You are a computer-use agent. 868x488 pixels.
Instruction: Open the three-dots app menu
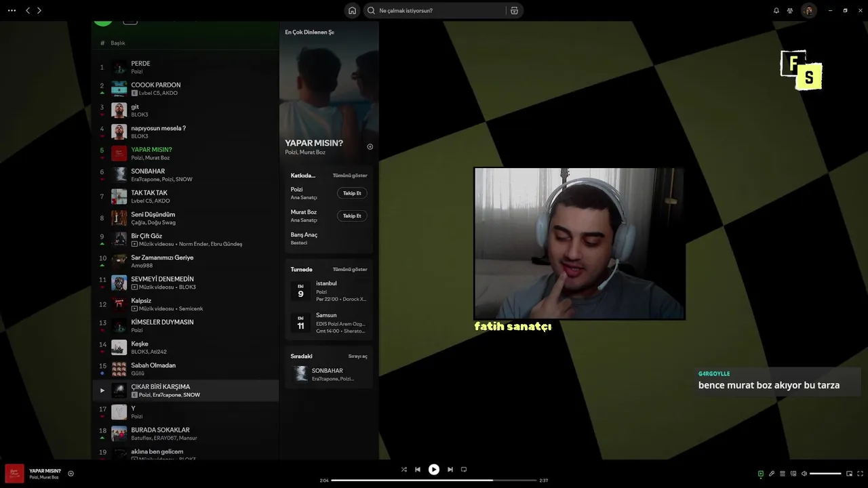click(x=12, y=10)
